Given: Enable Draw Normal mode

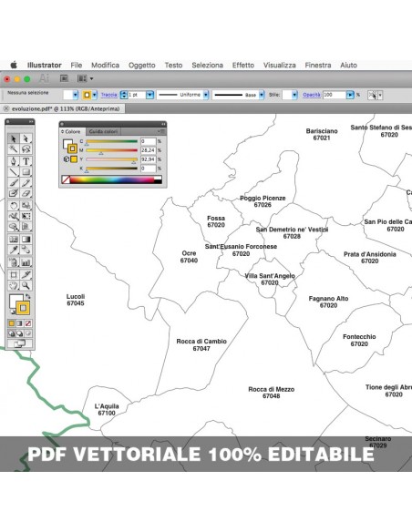Looking at the screenshot, I should point(12,333).
